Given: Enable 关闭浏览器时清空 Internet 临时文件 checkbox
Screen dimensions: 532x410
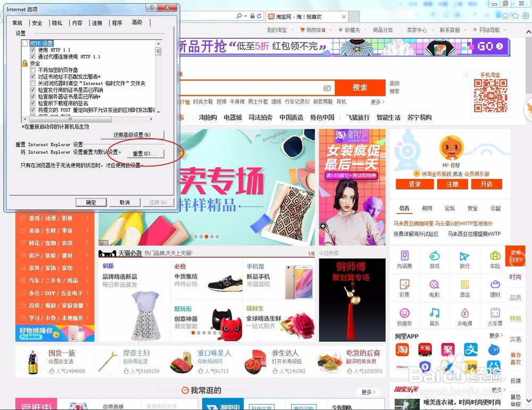Looking at the screenshot, I should coord(32,83).
